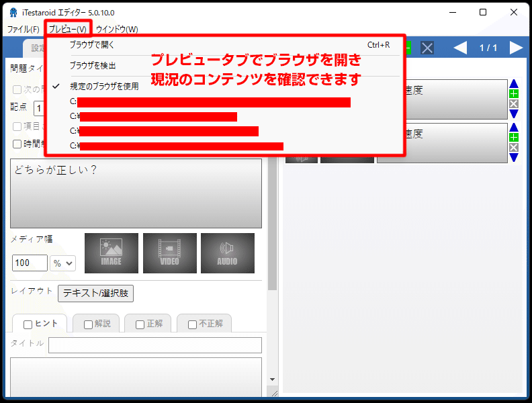This screenshot has width=532, height=403.
Task: Click the hint body text area below タイトル
Action: pyautogui.click(x=136, y=377)
